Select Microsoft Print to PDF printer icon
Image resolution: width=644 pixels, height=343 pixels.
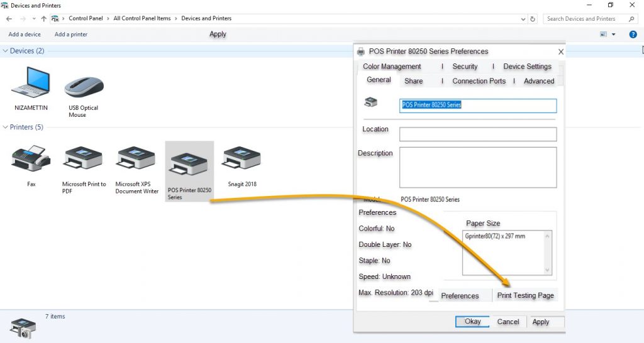point(84,158)
